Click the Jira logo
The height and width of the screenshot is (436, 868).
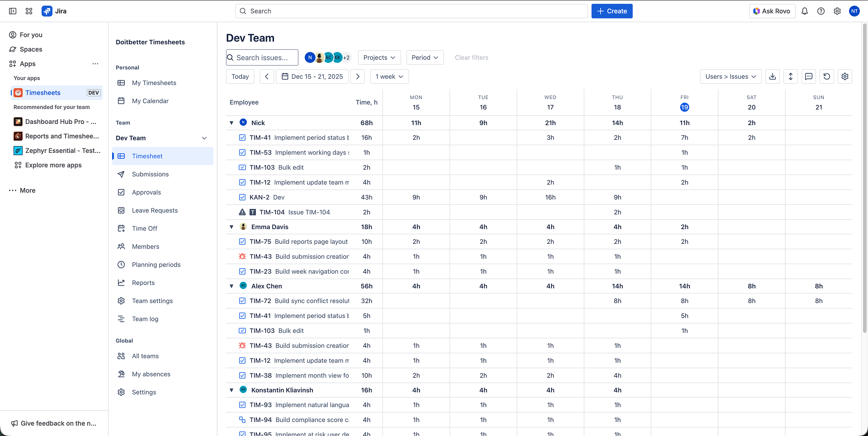tap(54, 11)
